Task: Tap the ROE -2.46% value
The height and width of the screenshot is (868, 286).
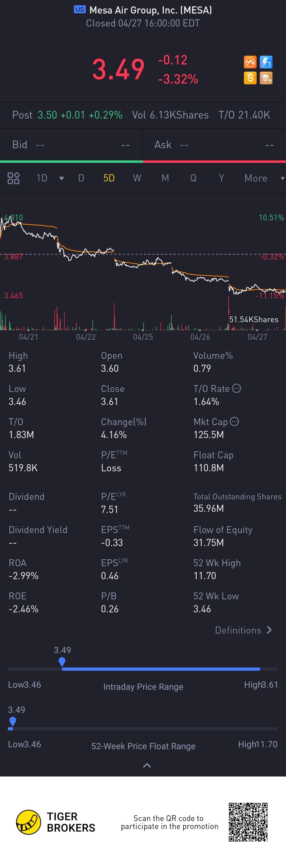Action: click(24, 609)
